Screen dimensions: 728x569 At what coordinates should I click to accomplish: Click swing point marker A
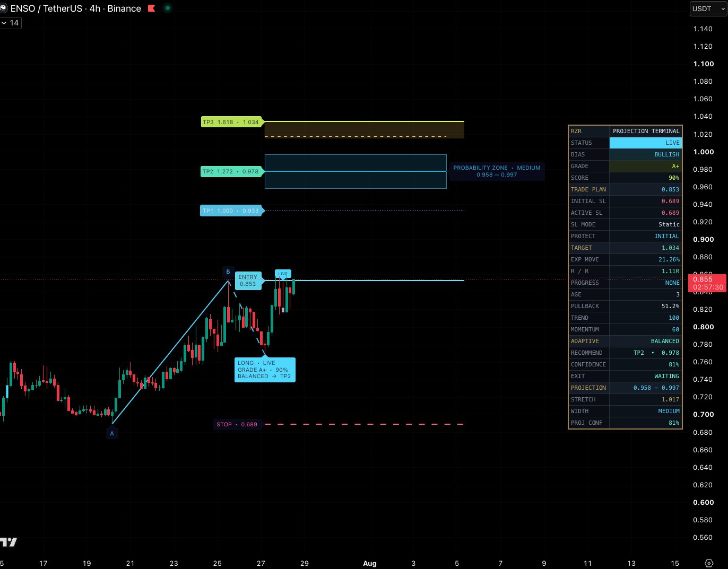coord(112,433)
